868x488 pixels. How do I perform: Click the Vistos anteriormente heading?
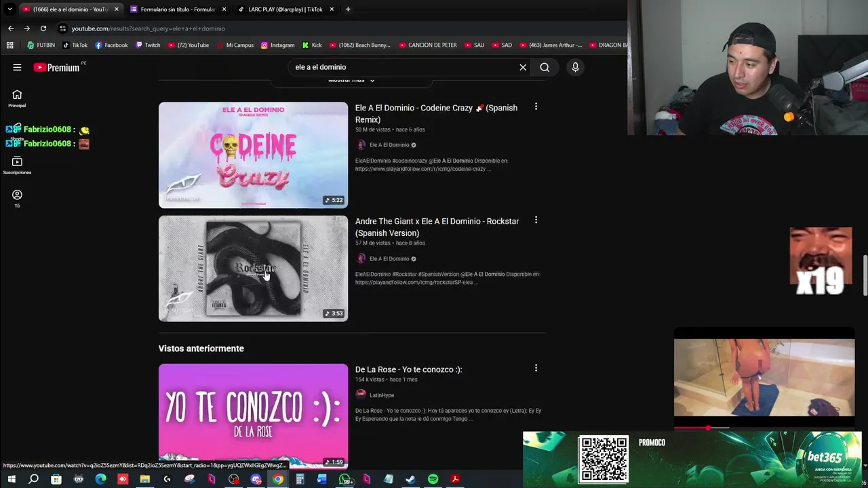[201, 348]
